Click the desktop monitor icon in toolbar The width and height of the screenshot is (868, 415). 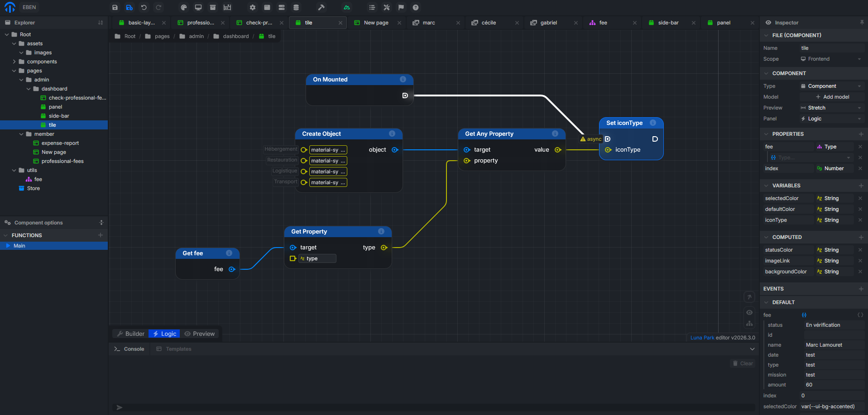pos(198,7)
